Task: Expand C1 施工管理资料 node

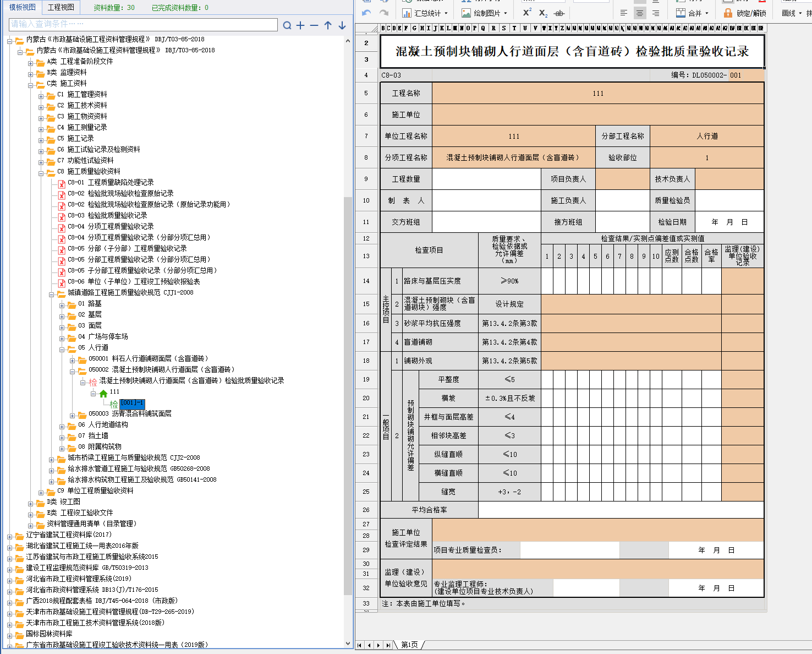Action: [41, 96]
